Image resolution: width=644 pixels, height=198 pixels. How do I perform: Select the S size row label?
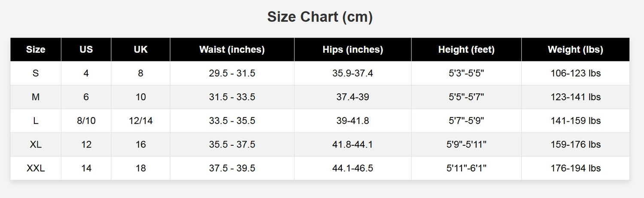36,73
